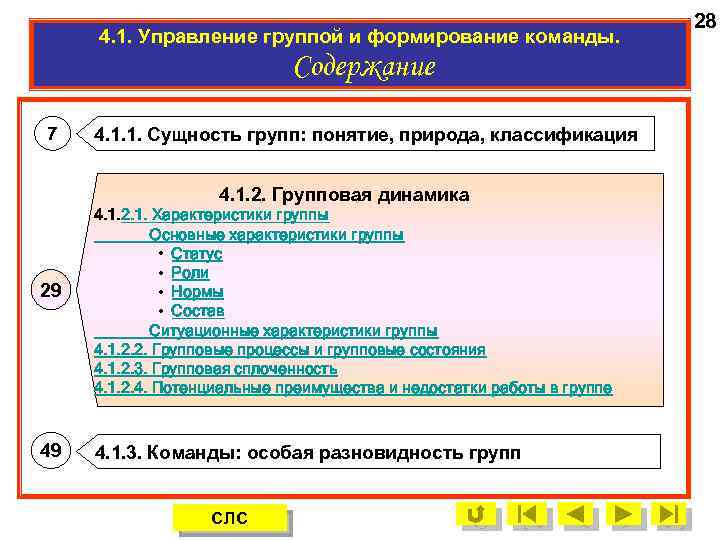
Task: Open the Статус link
Action: [x=197, y=254]
